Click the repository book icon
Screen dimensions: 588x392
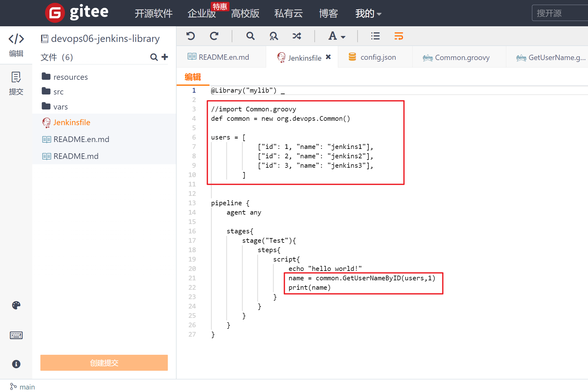(x=44, y=39)
